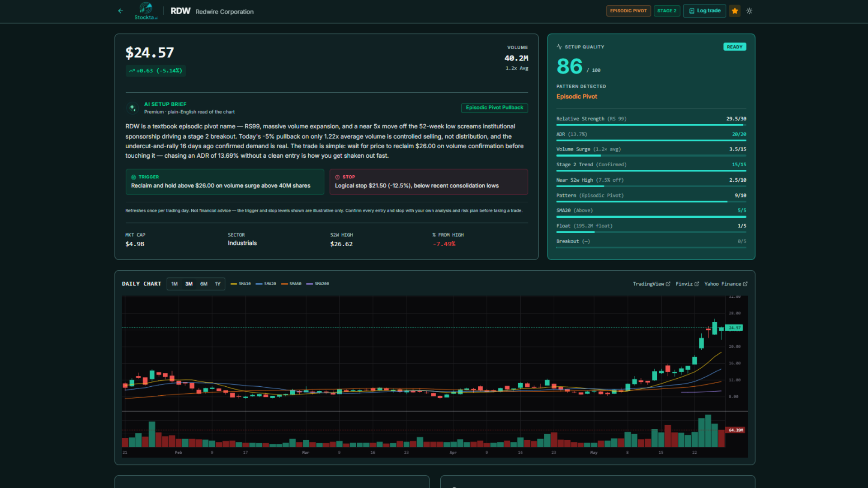Screen dimensions: 868x488
Task: Click the Float score bar
Action: [651, 232]
